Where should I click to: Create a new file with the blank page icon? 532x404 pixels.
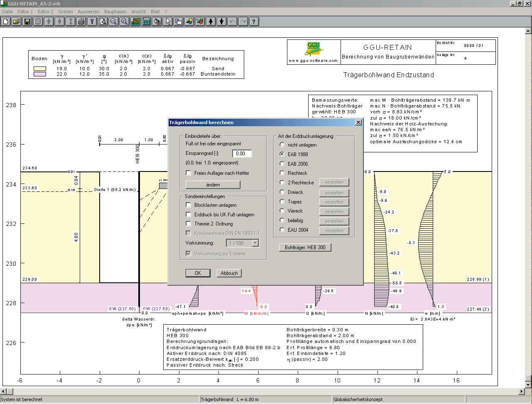pyautogui.click(x=6, y=22)
